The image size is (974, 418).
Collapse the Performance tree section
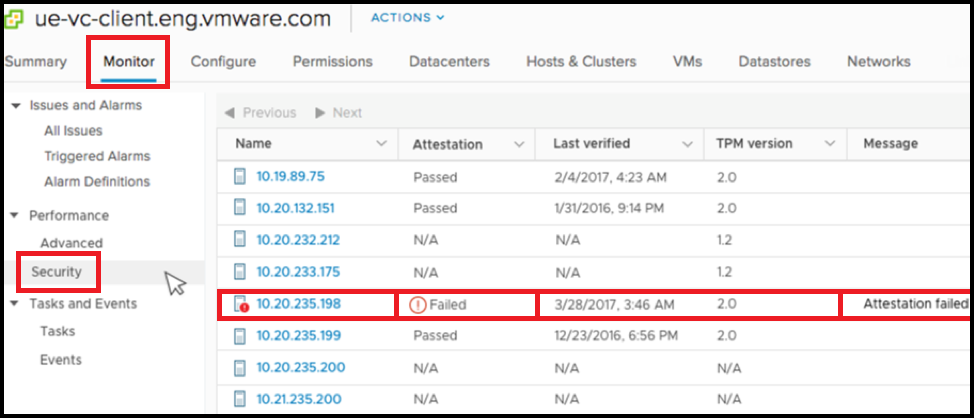pos(14,215)
